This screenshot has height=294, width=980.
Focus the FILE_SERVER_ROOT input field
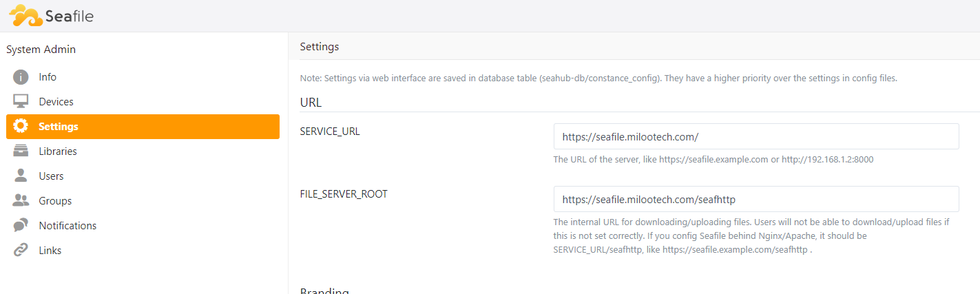[756, 199]
